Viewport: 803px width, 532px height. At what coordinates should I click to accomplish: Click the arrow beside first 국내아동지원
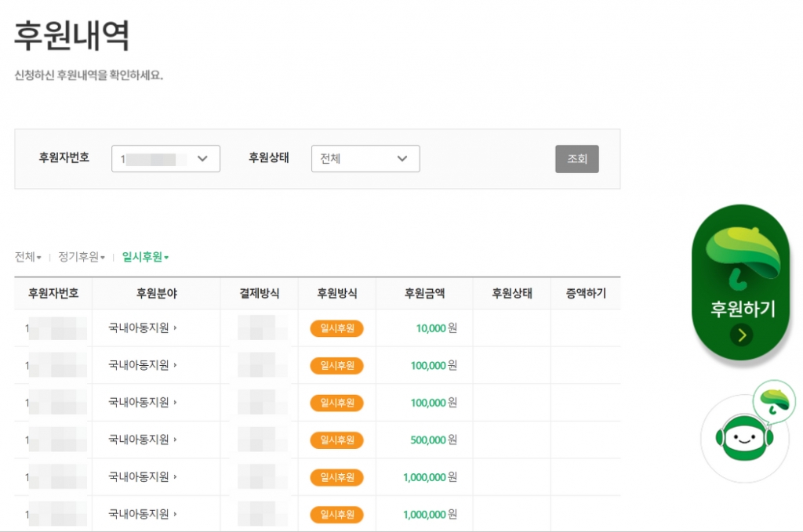click(x=175, y=328)
